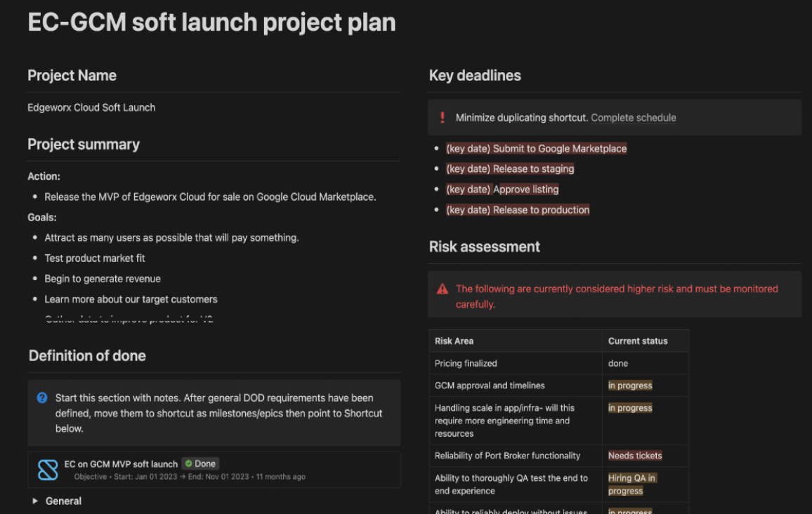Viewport: 812px width, 514px height.
Task: Click the Release to production key date
Action: click(518, 210)
